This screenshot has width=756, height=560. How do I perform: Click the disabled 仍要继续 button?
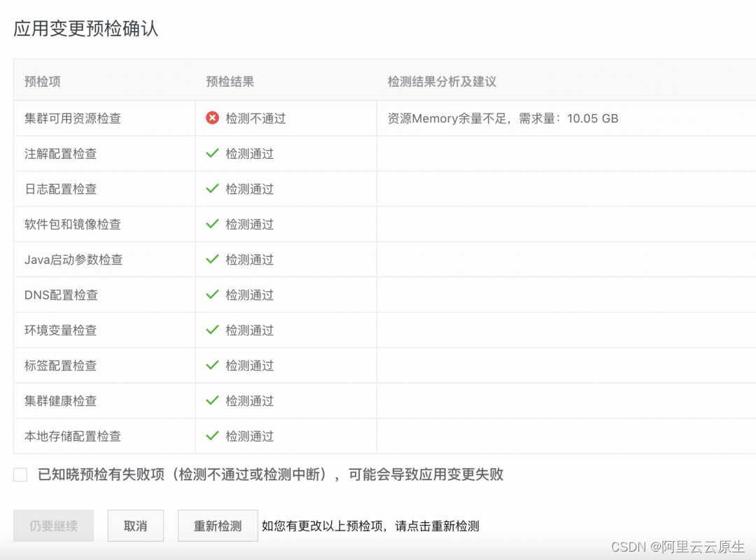(53, 526)
